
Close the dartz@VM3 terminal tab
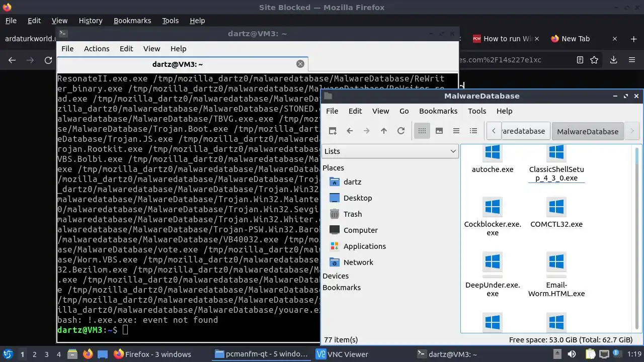(300, 64)
